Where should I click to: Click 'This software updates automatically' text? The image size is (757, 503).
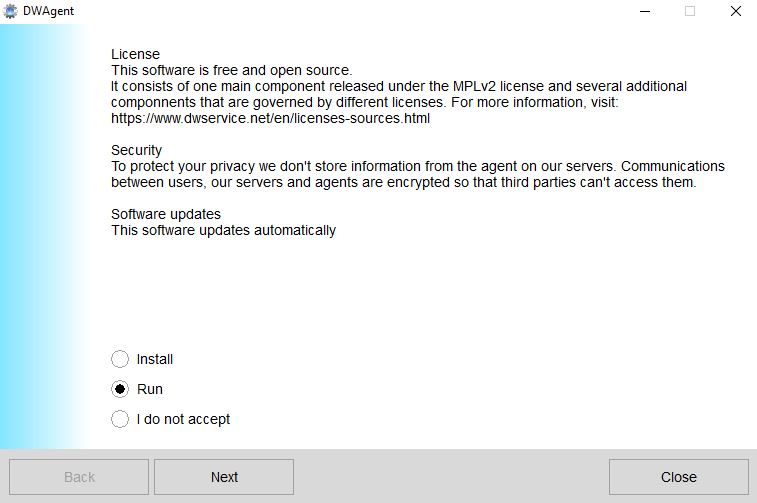tap(223, 230)
